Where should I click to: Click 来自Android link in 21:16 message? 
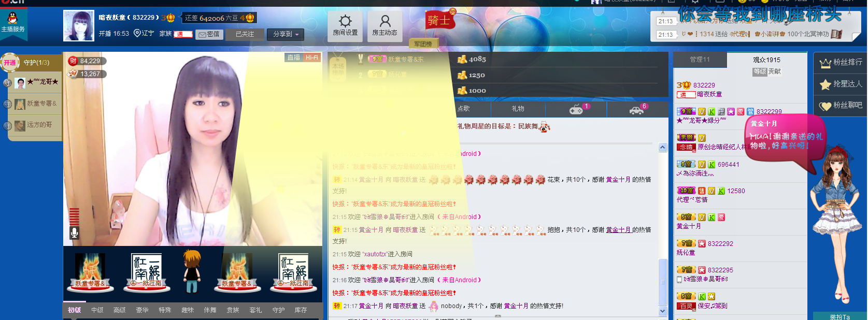click(x=459, y=280)
